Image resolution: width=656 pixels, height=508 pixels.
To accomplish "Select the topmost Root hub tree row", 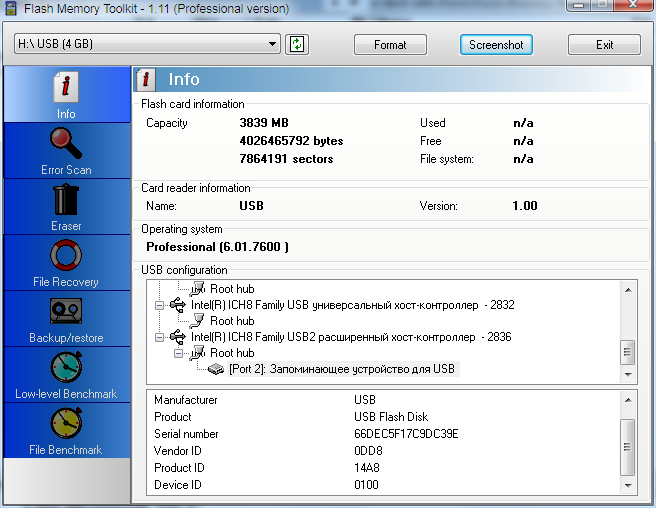I will (x=232, y=289).
